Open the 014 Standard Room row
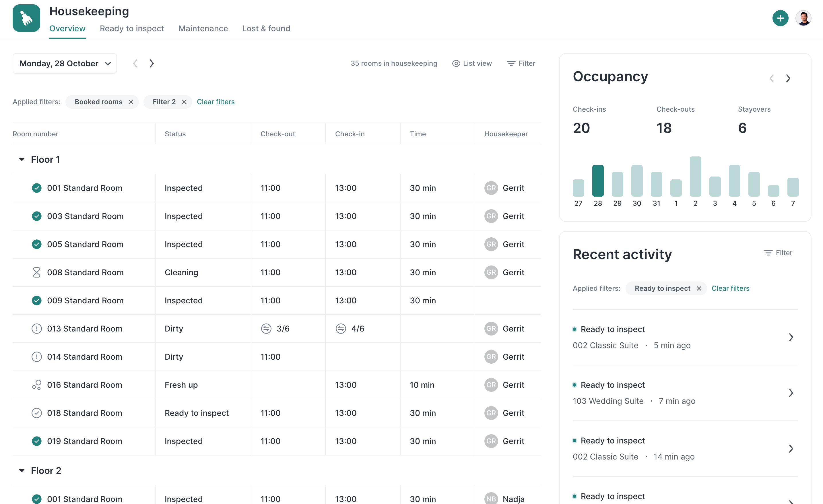Image resolution: width=823 pixels, height=504 pixels. [x=277, y=357]
